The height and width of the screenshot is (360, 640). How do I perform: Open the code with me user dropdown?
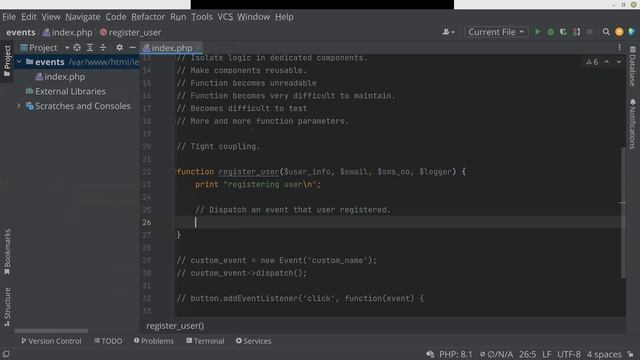pos(448,32)
